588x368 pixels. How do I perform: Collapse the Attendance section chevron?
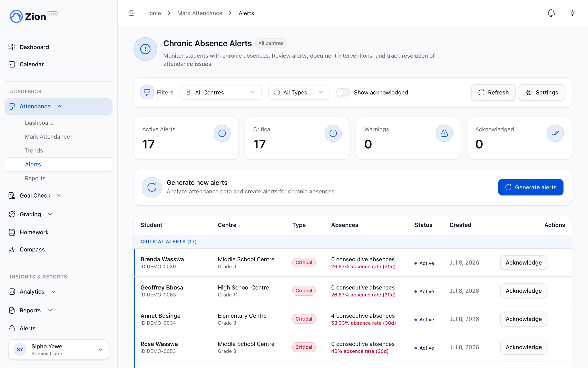coord(60,106)
